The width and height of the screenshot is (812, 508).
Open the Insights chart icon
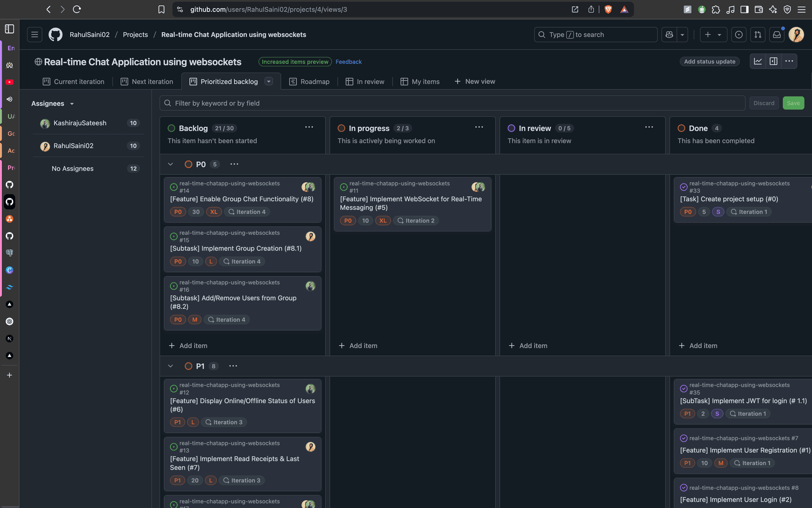[758, 61]
